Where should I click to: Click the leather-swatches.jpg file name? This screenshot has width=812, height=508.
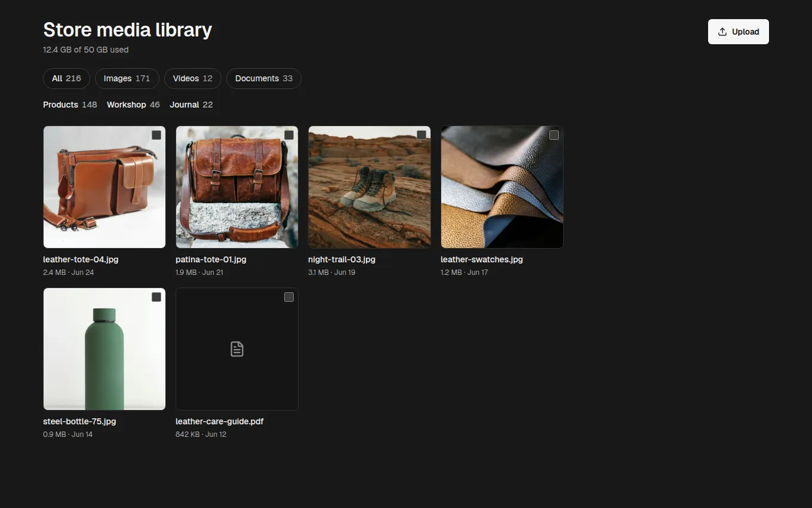(x=482, y=259)
